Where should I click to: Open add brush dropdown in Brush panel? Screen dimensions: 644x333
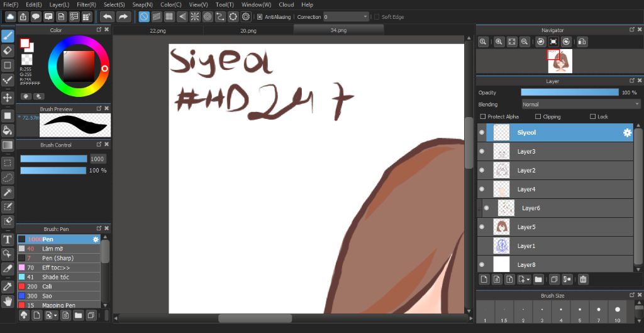(55, 315)
